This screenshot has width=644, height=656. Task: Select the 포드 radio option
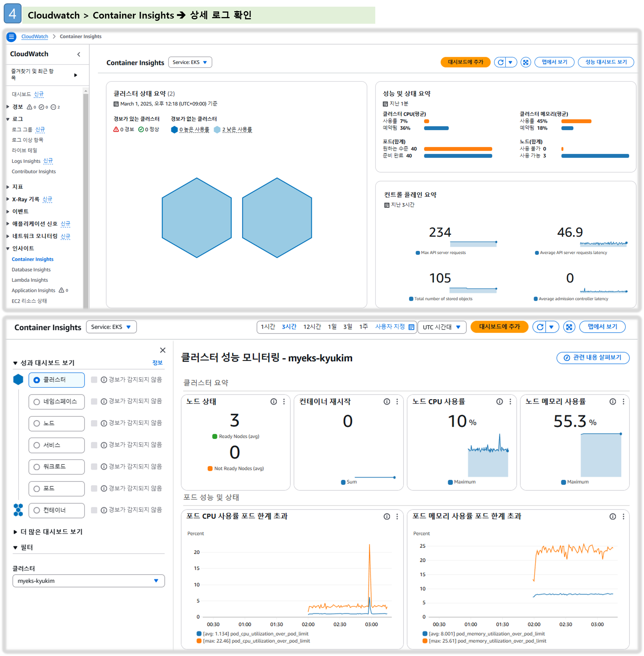point(36,489)
